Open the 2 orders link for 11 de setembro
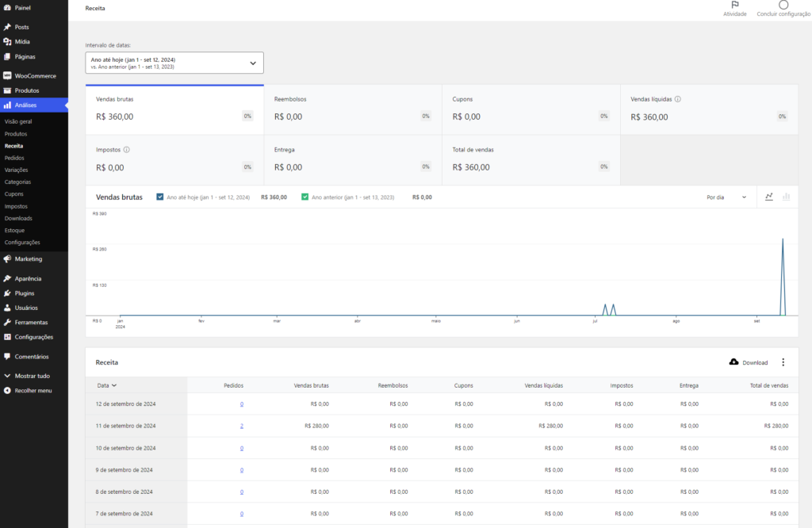This screenshot has width=812, height=528. [242, 426]
